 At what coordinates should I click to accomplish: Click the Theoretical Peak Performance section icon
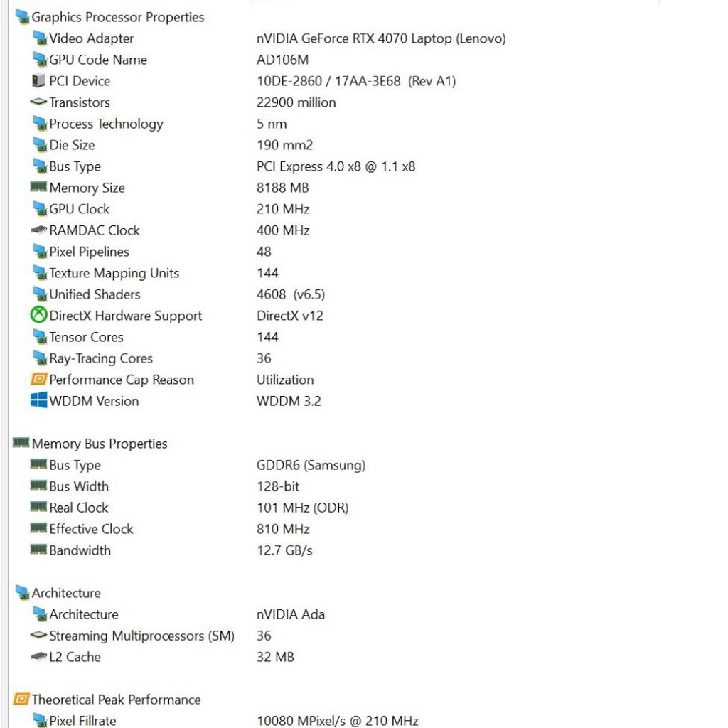click(x=21, y=700)
